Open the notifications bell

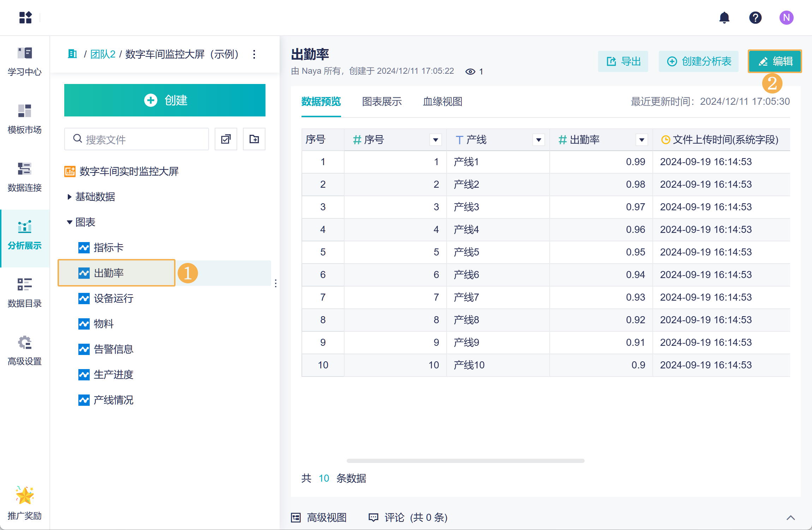point(724,18)
